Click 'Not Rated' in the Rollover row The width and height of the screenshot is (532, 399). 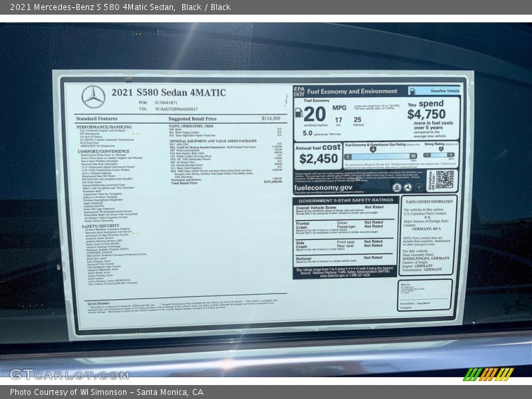pyautogui.click(x=373, y=258)
